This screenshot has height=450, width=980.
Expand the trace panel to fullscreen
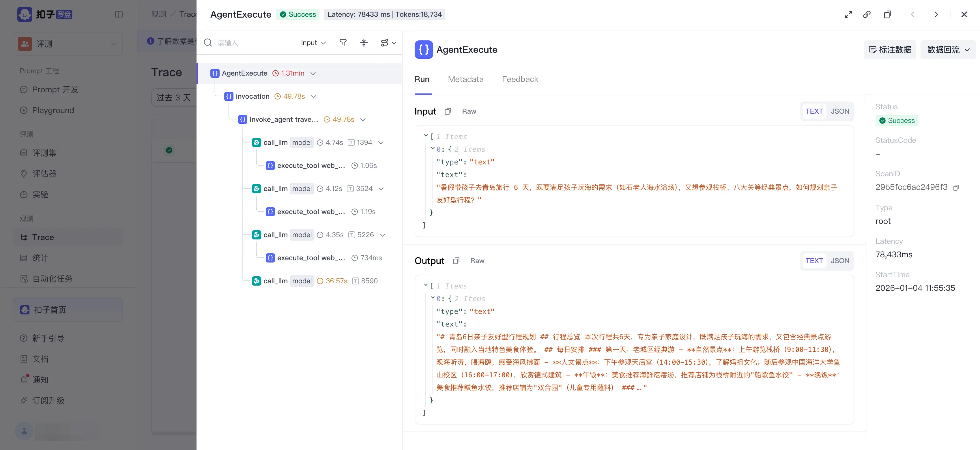coord(848,14)
